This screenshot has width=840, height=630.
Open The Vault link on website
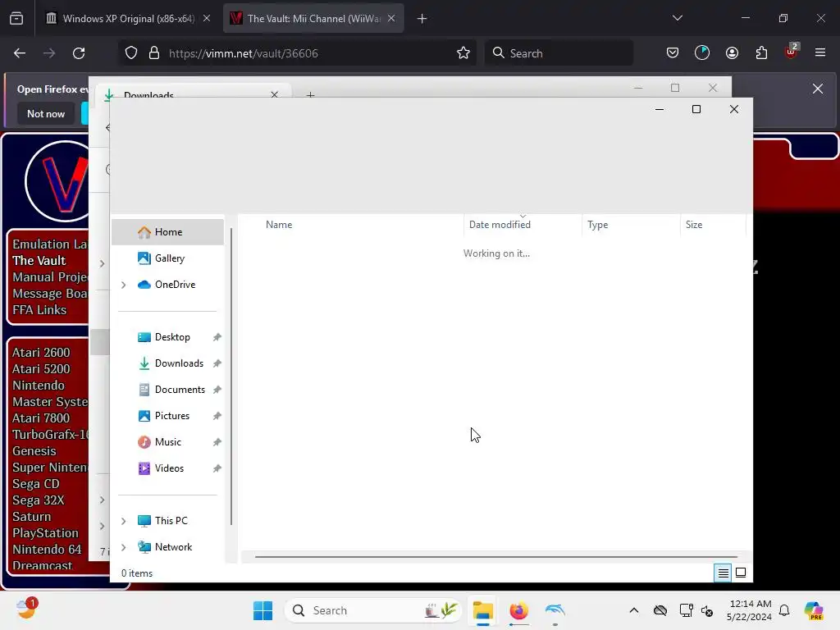39,261
